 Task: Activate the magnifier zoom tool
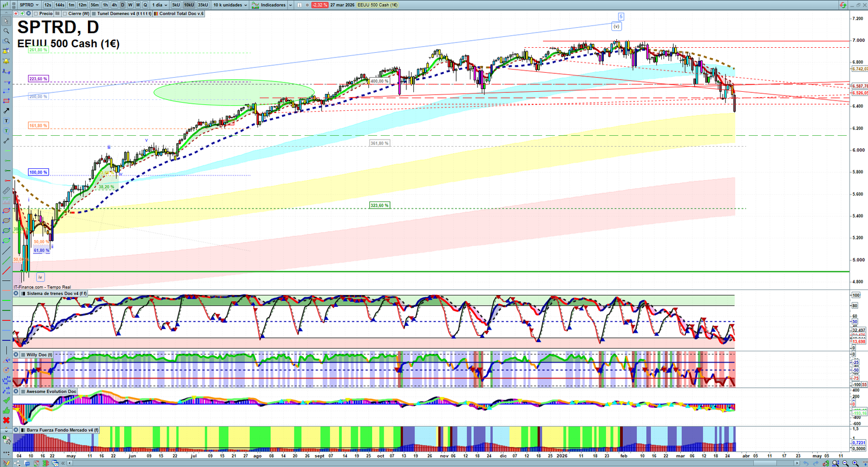click(x=6, y=31)
